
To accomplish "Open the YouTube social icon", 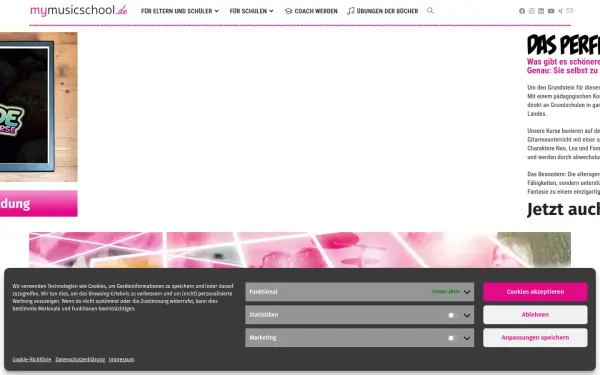I will [x=551, y=11].
